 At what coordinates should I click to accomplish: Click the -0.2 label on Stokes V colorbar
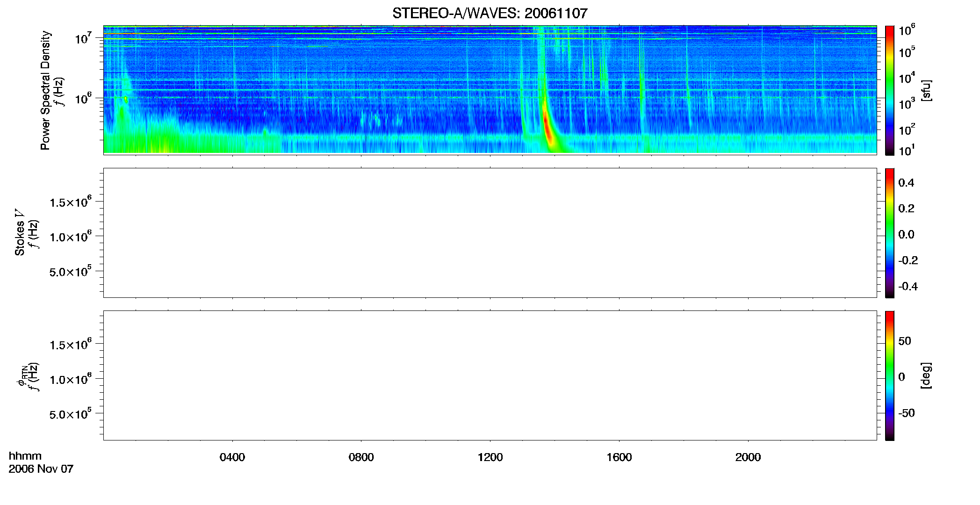tap(908, 260)
